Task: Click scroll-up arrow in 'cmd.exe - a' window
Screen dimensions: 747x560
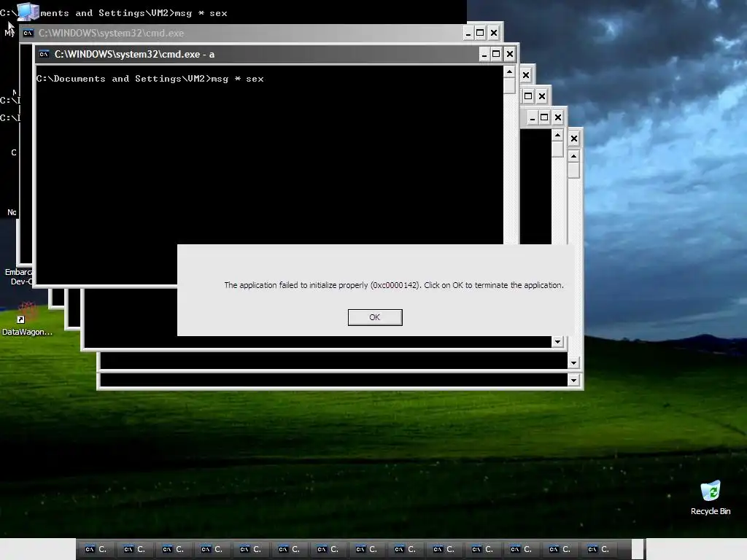Action: (509, 71)
